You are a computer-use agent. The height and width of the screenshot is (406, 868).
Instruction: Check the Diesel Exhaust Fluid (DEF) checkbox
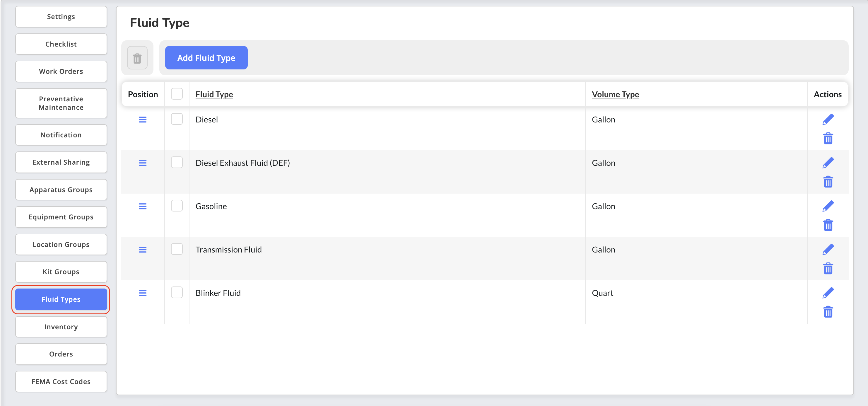(177, 162)
